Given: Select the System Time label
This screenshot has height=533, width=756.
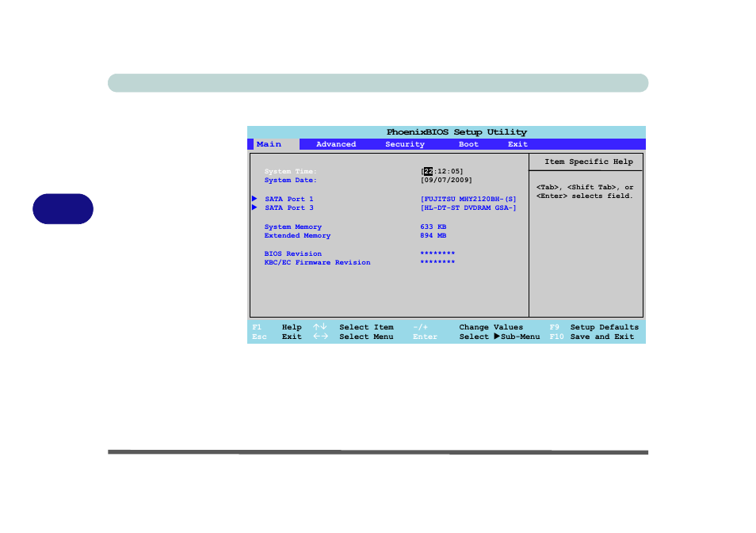Looking at the screenshot, I should [290, 171].
